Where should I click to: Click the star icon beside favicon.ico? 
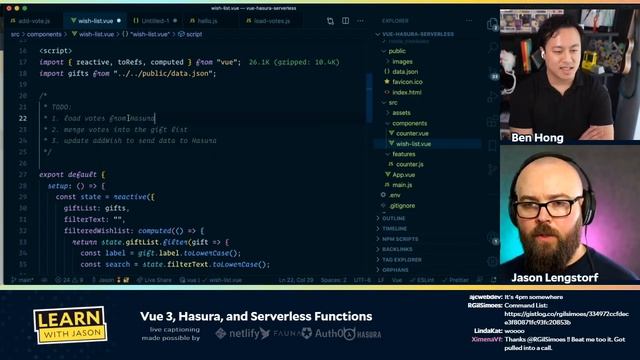pos(387,82)
